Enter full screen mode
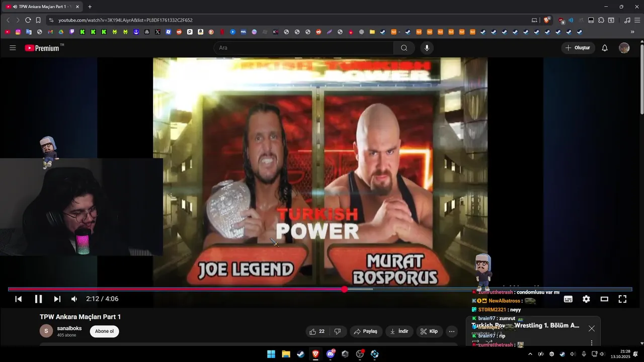Image resolution: width=644 pixels, height=362 pixels. pos(622,299)
